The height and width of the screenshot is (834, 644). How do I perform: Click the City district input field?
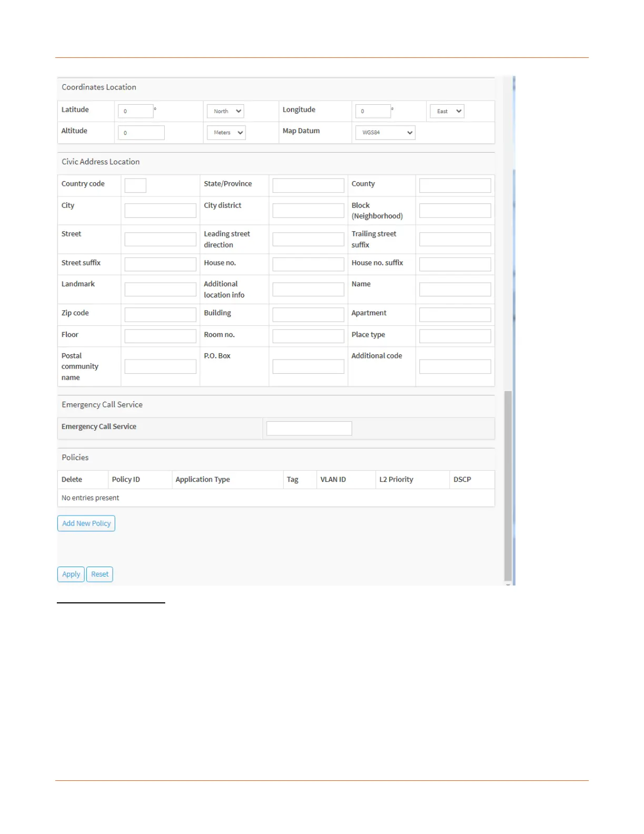tap(308, 211)
